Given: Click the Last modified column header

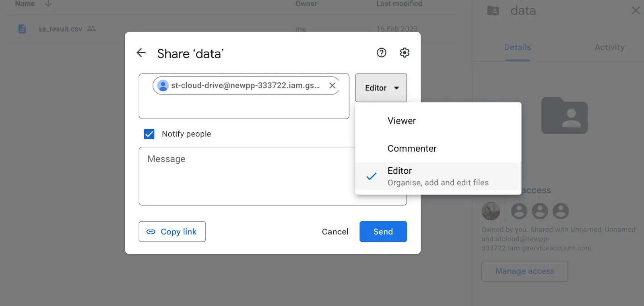Looking at the screenshot, I should pyautogui.click(x=399, y=4).
